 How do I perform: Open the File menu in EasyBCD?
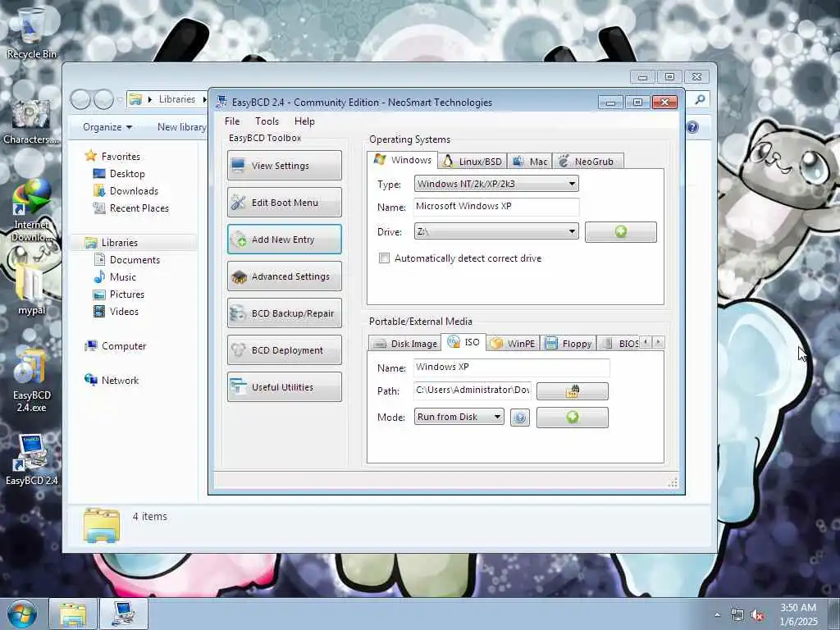[x=232, y=121]
